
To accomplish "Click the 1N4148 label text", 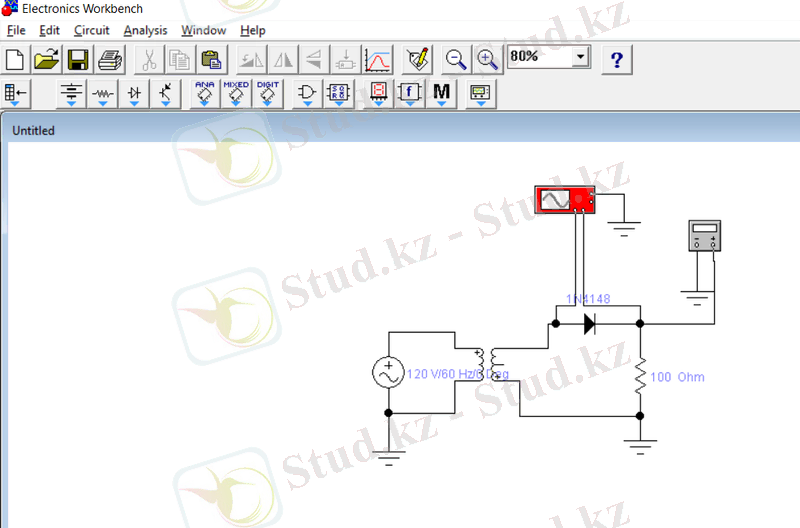I will [x=588, y=299].
